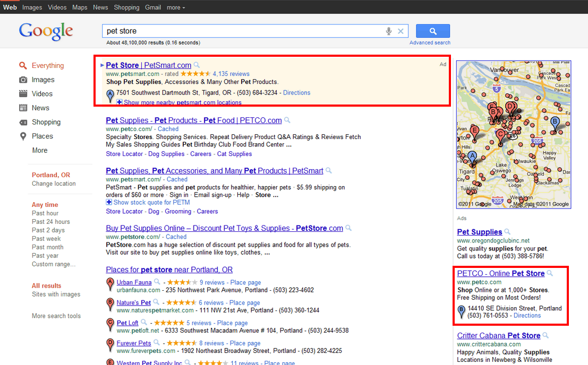The height and width of the screenshot is (365, 588).
Task: Open Place page for Pet Loft
Action: pos(233,323)
